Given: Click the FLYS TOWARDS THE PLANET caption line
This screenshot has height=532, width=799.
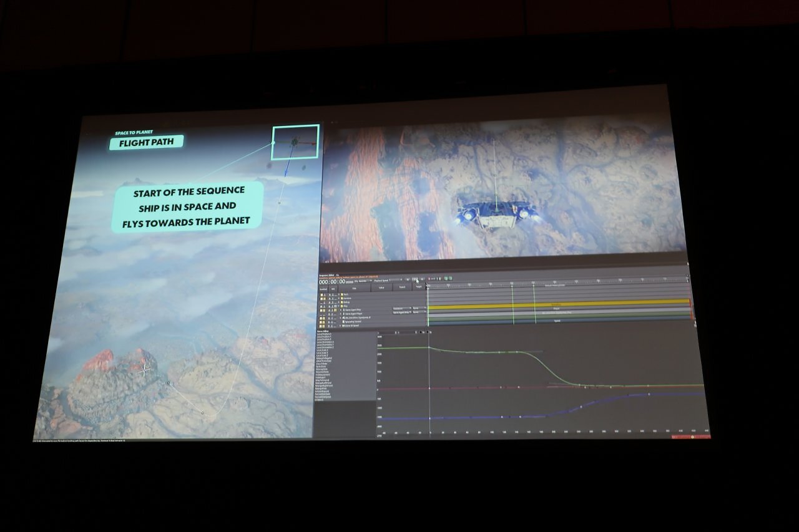Looking at the screenshot, I should (186, 221).
